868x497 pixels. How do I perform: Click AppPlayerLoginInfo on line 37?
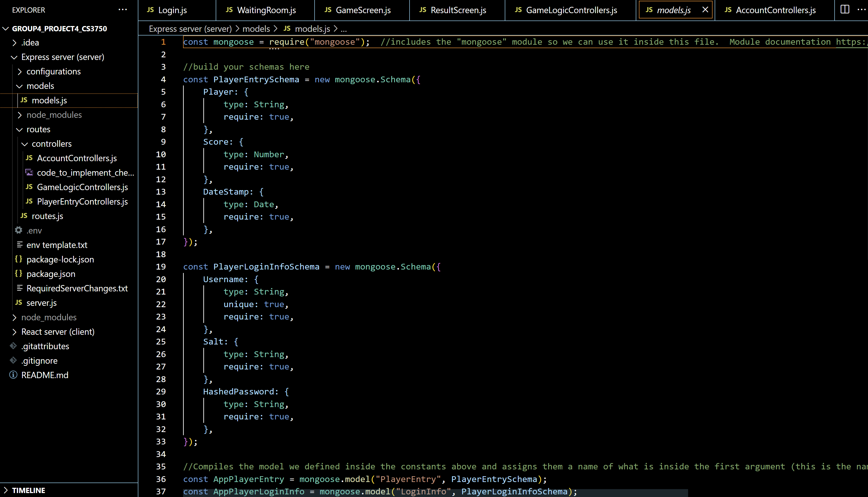point(259,491)
